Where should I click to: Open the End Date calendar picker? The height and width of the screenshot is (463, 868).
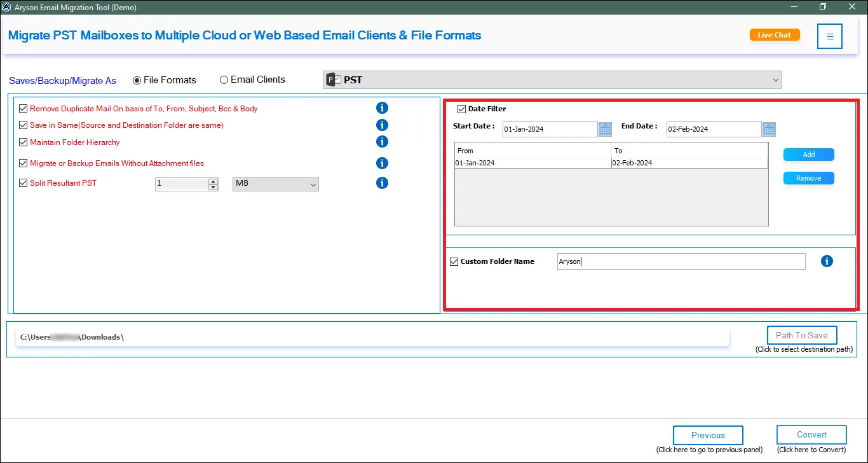click(x=769, y=129)
